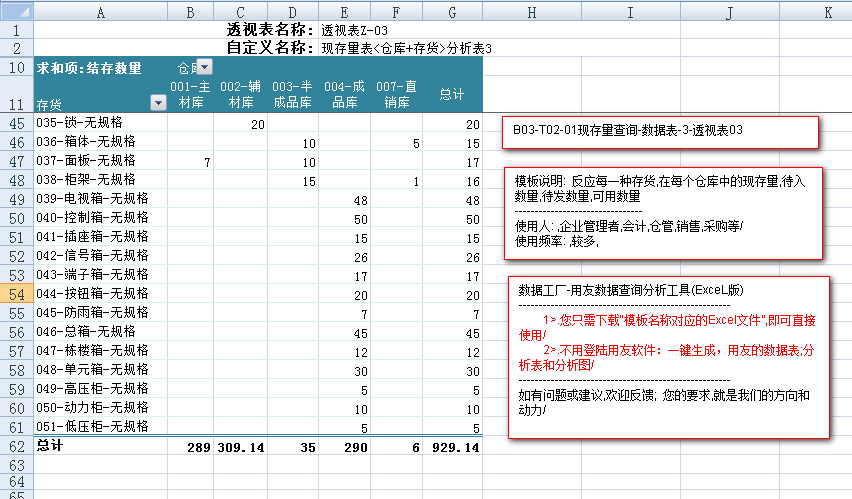Select row 62 header
852x499 pixels.
click(x=16, y=446)
